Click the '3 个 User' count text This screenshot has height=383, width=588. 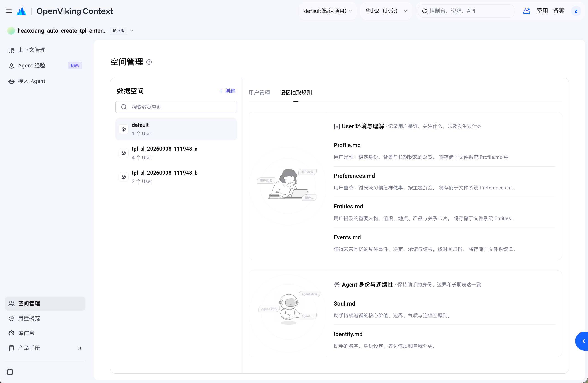142,181
